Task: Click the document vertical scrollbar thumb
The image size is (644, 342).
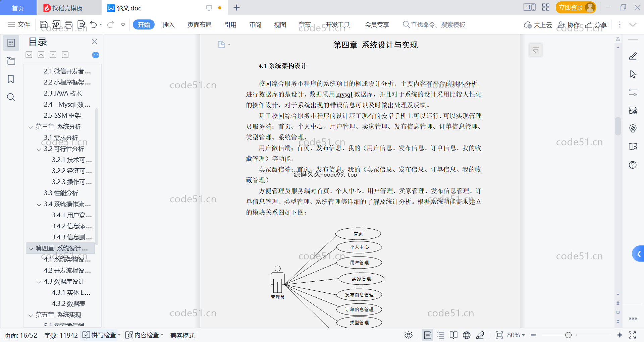Action: pyautogui.click(x=618, y=126)
